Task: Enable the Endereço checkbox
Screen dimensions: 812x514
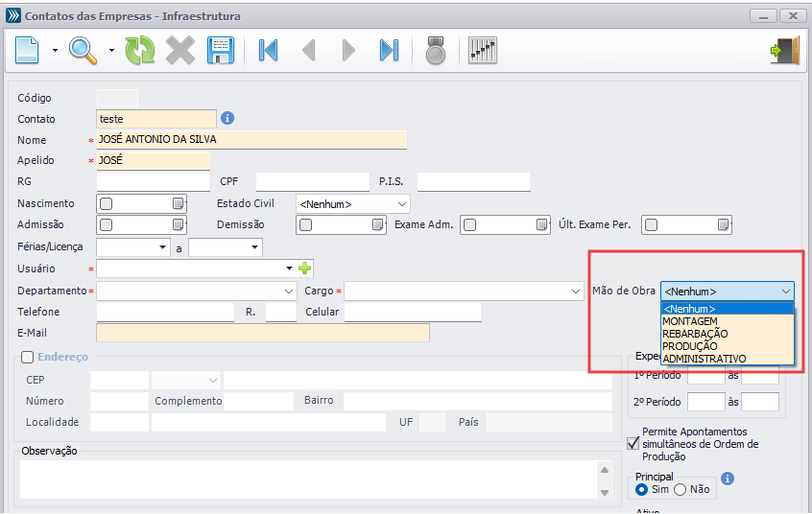Action: pos(26,357)
